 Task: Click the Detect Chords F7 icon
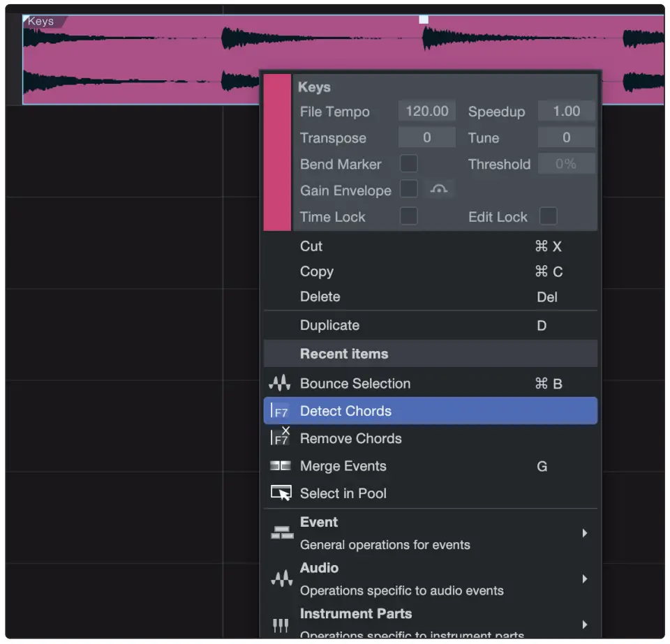[x=280, y=411]
